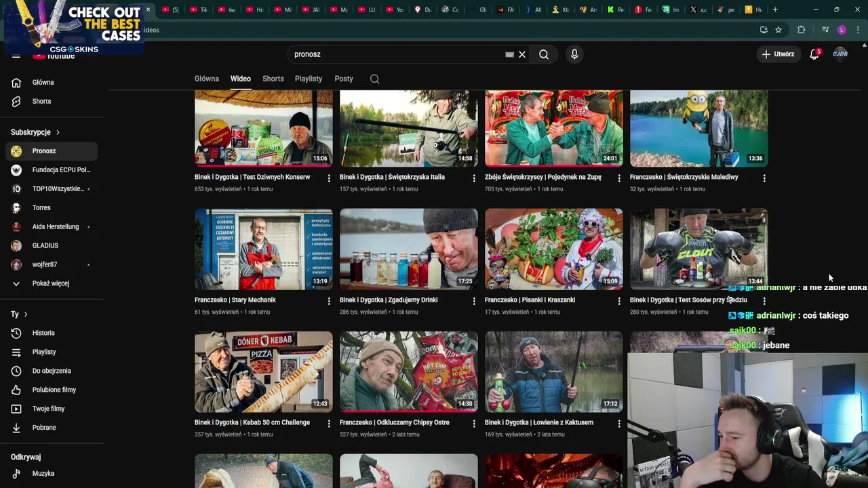Expand the Ty section

19,314
